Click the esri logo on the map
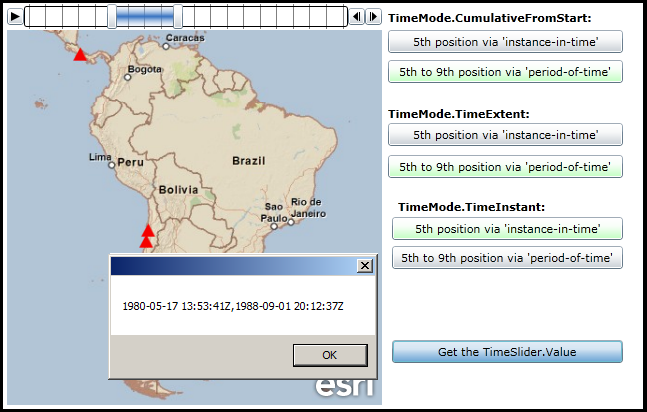The image size is (647, 412). point(345,388)
